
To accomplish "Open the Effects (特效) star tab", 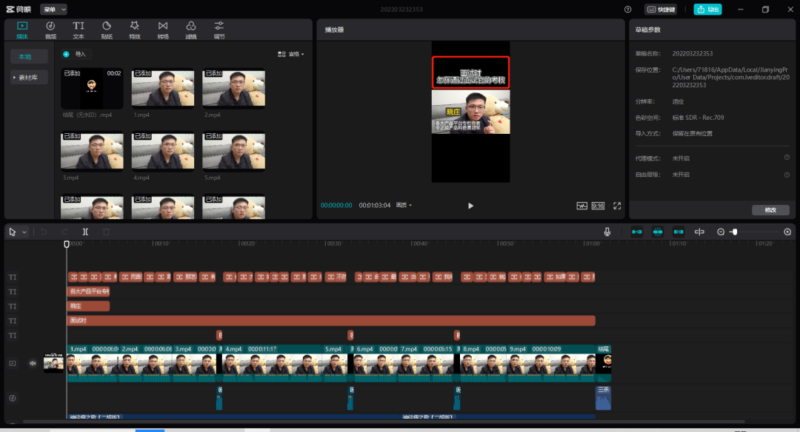I will tap(134, 27).
